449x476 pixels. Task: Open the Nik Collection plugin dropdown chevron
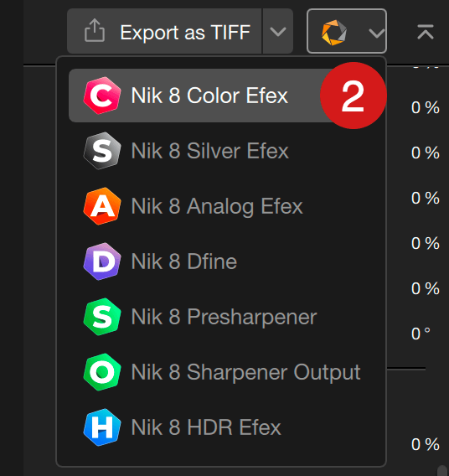pos(376,33)
